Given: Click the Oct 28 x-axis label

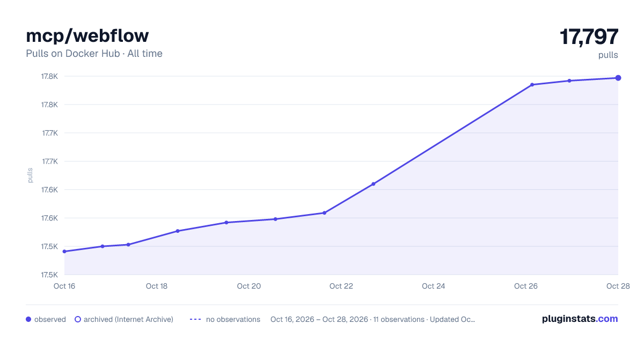Looking at the screenshot, I should coord(617,286).
